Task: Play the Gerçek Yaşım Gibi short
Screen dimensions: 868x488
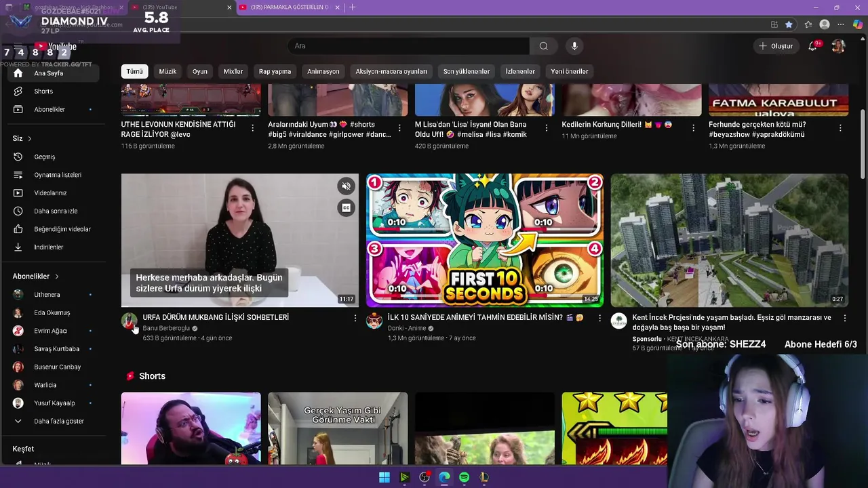Action: coord(338,428)
